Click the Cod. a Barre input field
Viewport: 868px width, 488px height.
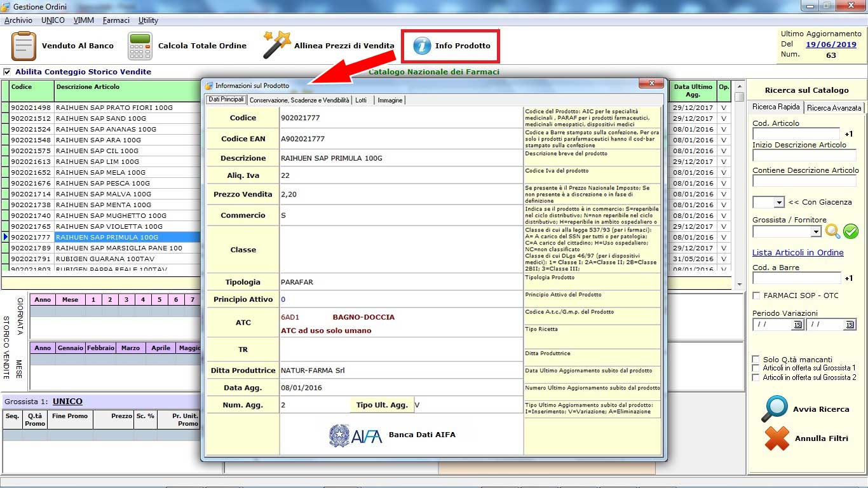click(x=796, y=278)
